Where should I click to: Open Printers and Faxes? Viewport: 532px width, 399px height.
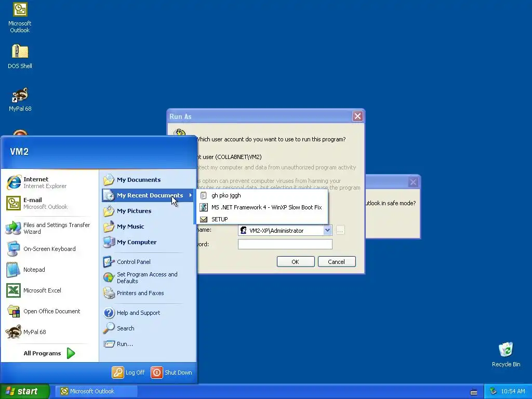[x=148, y=293]
